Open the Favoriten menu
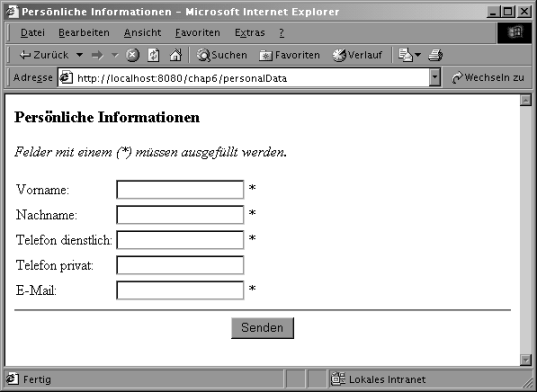Screen dimensions: 537x392 [198, 33]
